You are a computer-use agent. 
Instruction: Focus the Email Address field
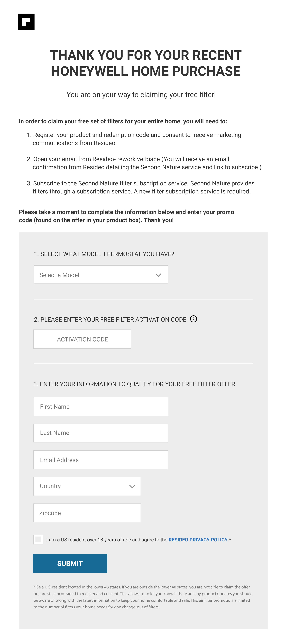101,460
